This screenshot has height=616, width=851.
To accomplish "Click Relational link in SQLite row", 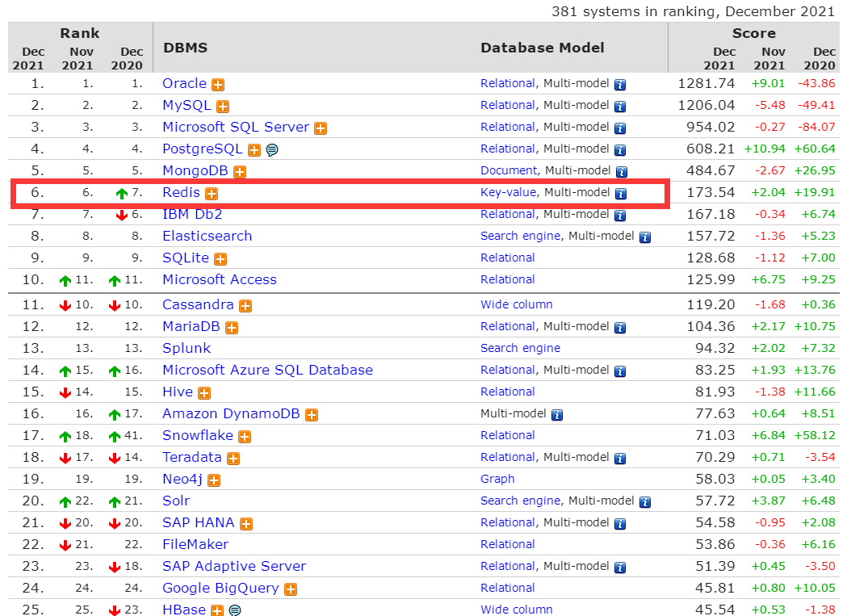I will coord(508,258).
